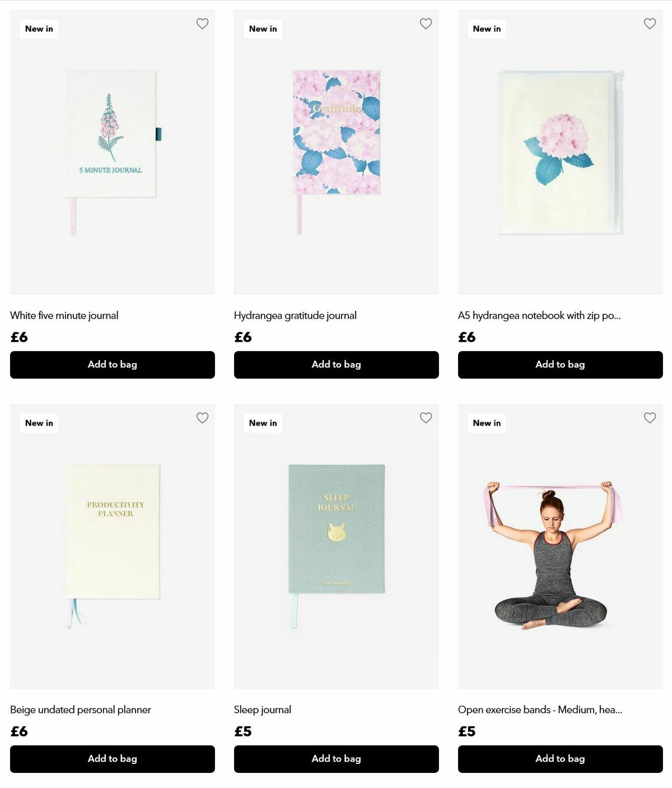672x788 pixels.
Task: Add Hydrangea gratitude journal to bag
Action: tap(337, 365)
